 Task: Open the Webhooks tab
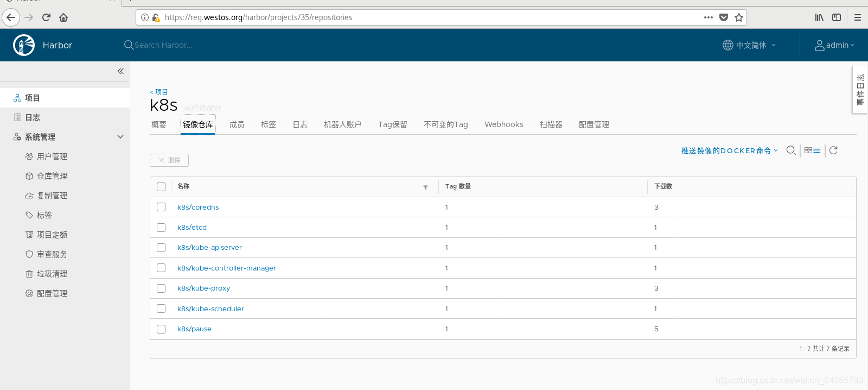[504, 124]
